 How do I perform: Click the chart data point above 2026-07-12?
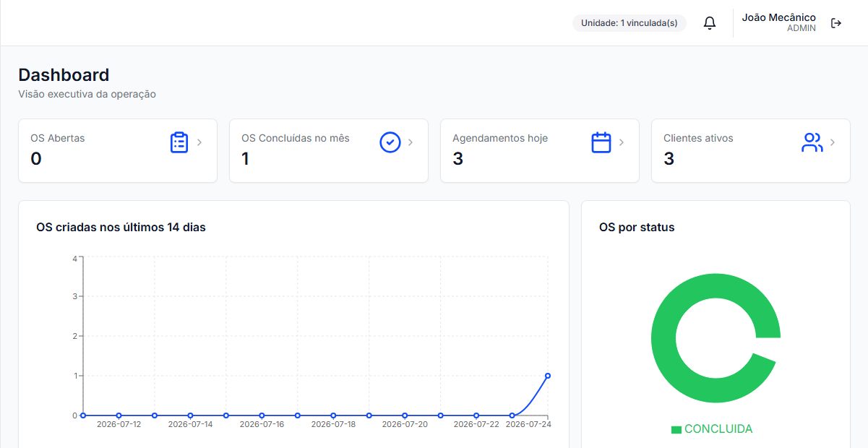click(x=119, y=415)
